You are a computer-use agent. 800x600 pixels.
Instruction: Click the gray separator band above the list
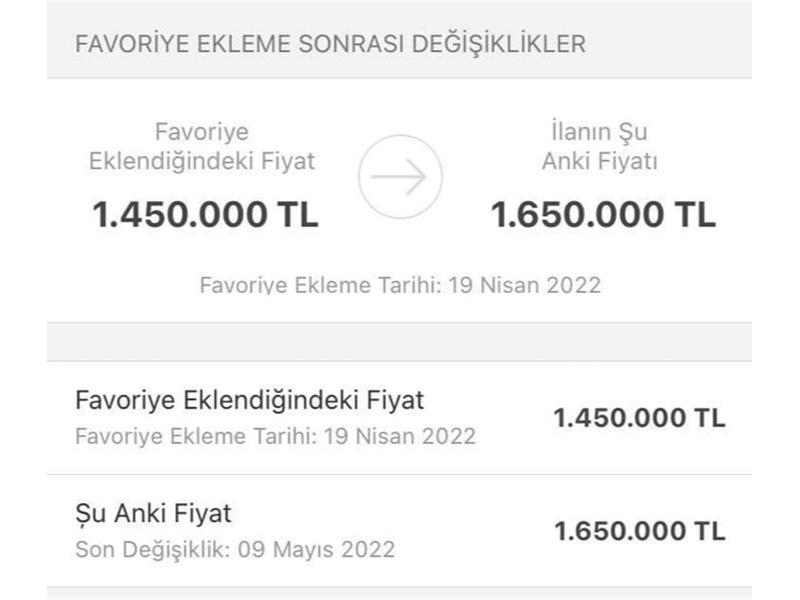coord(400,342)
